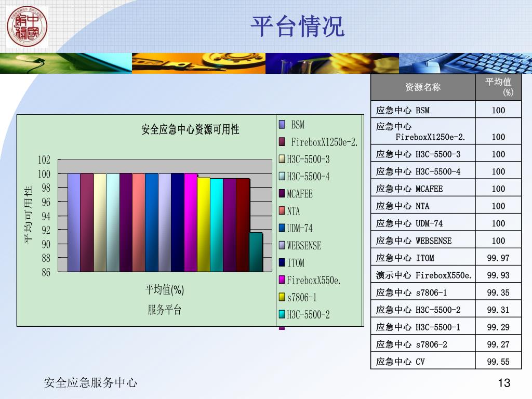Viewport: 532px width, 399px height.
Task: Select table cell 应急中心 CV
Action: (423, 362)
